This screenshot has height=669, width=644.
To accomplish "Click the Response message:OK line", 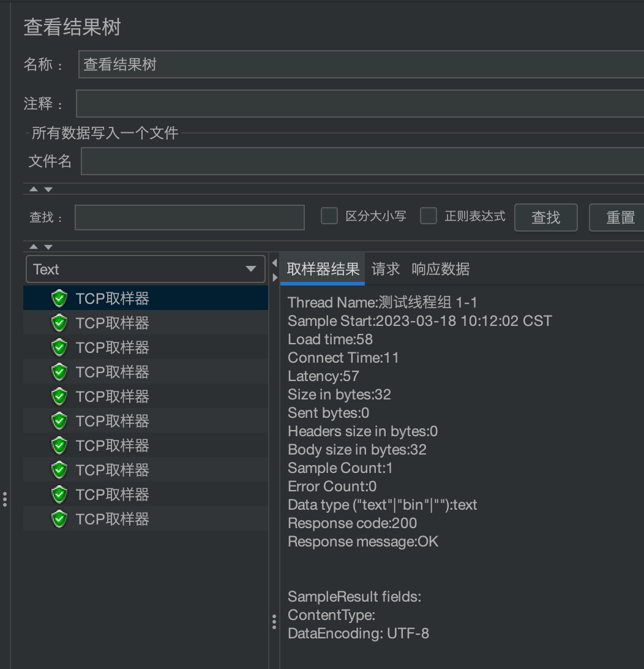I will (x=362, y=541).
